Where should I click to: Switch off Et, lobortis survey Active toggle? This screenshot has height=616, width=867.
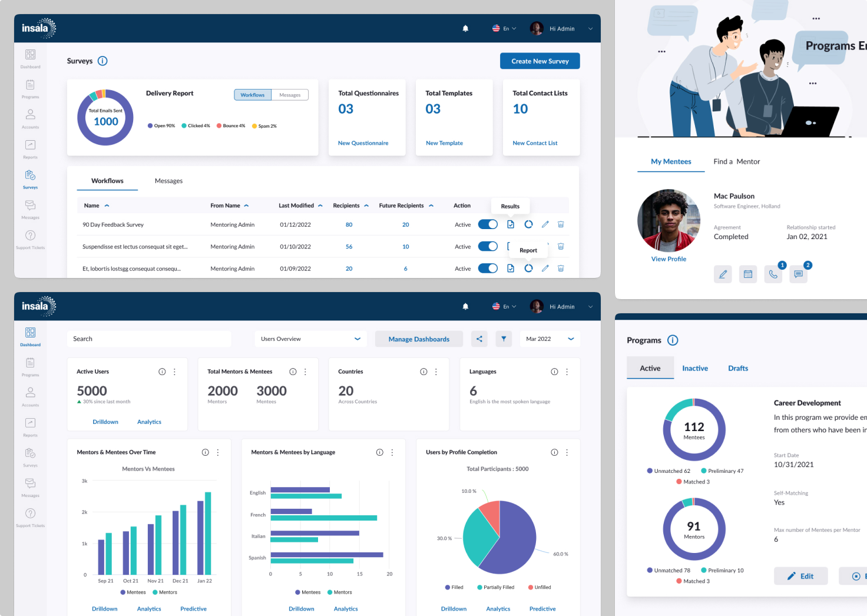(x=488, y=268)
